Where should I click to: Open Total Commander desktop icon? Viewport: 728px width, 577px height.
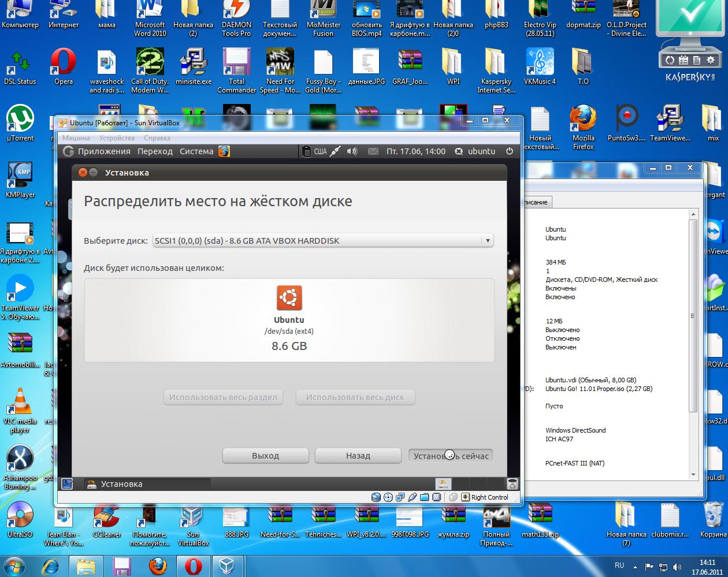pos(236,70)
